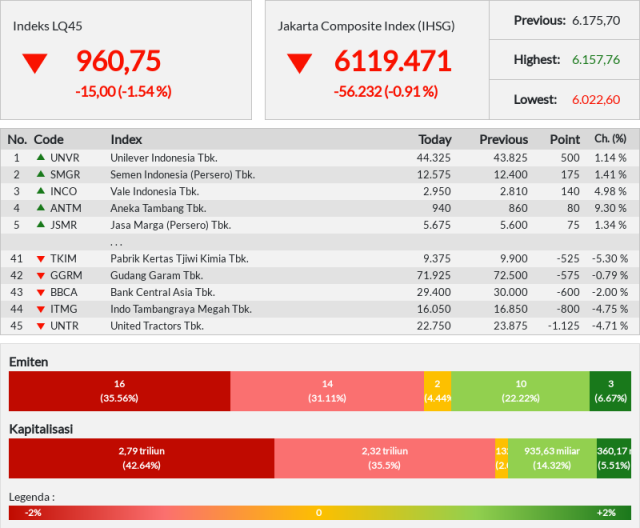Click the dark green Emiten segment showing 3
The width and height of the screenshot is (640, 528).
(611, 391)
